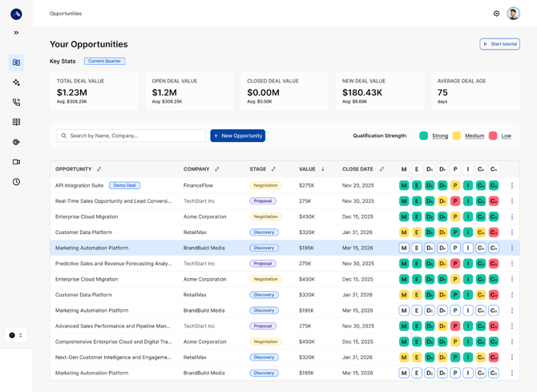Open the video camera sidebar icon
The width and height of the screenshot is (537, 392).
pos(16,162)
